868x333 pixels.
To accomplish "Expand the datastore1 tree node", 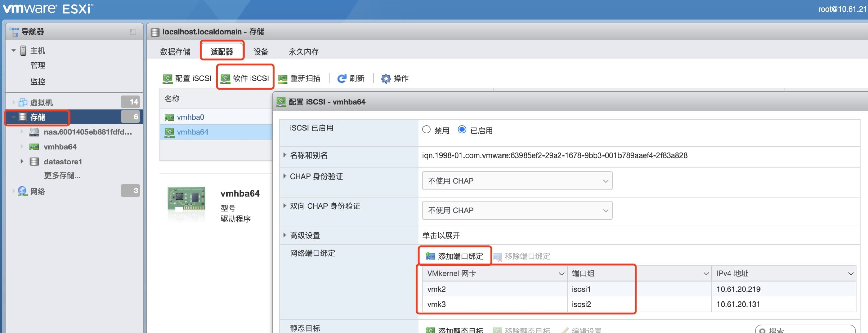I will pos(22,162).
